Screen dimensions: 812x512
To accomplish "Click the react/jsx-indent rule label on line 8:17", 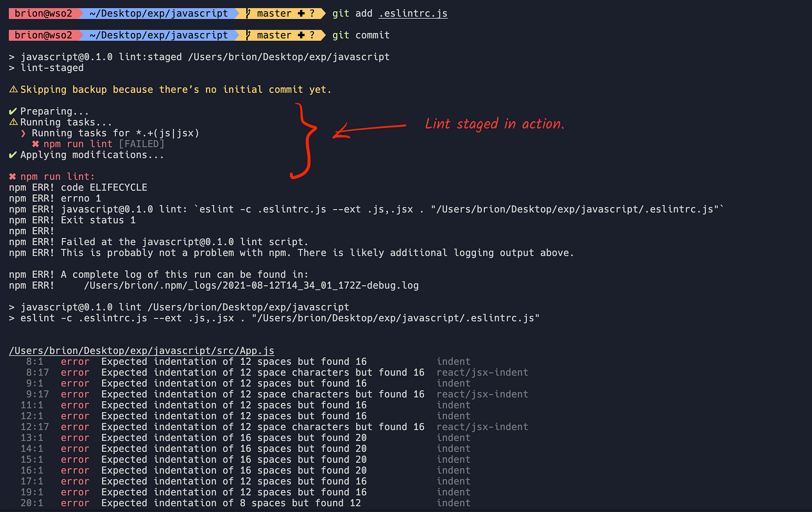I will tap(482, 372).
